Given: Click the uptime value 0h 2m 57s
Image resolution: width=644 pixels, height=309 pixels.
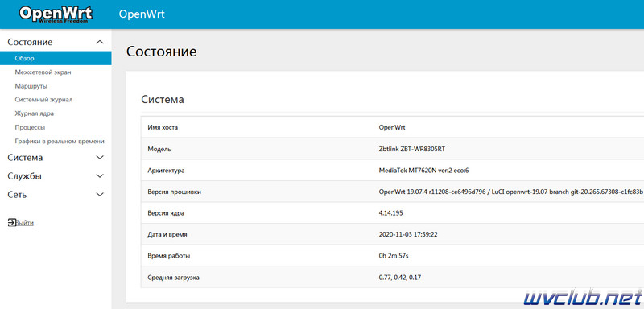Looking at the screenshot, I should pos(394,256).
